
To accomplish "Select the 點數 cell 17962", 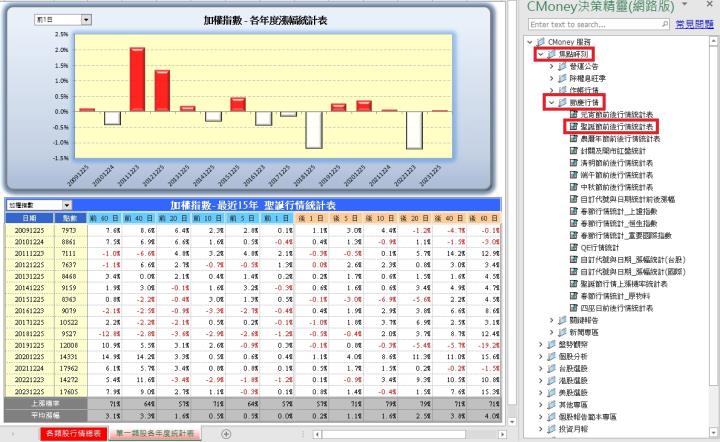I will coord(70,369).
